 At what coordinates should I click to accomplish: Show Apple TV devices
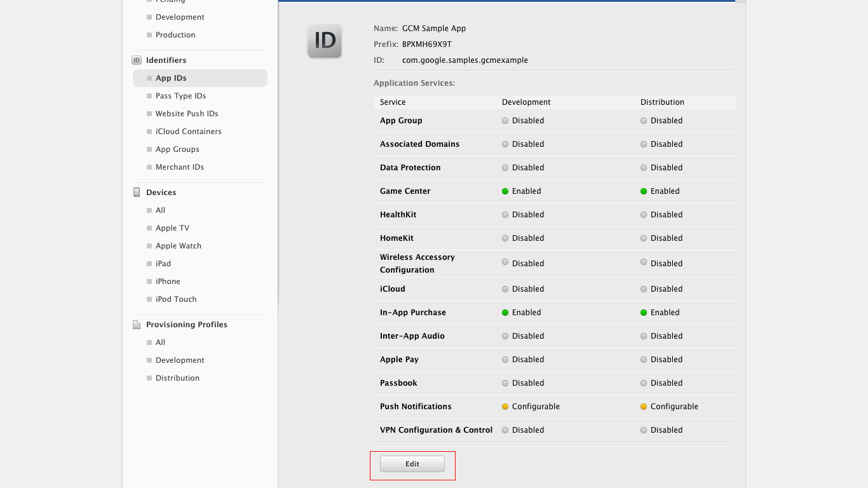172,228
